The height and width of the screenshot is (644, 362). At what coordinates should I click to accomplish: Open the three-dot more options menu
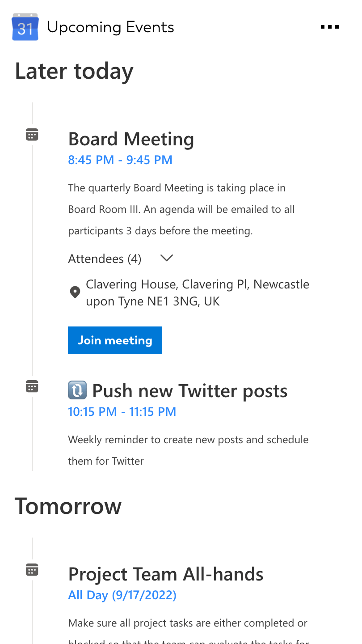tap(330, 27)
